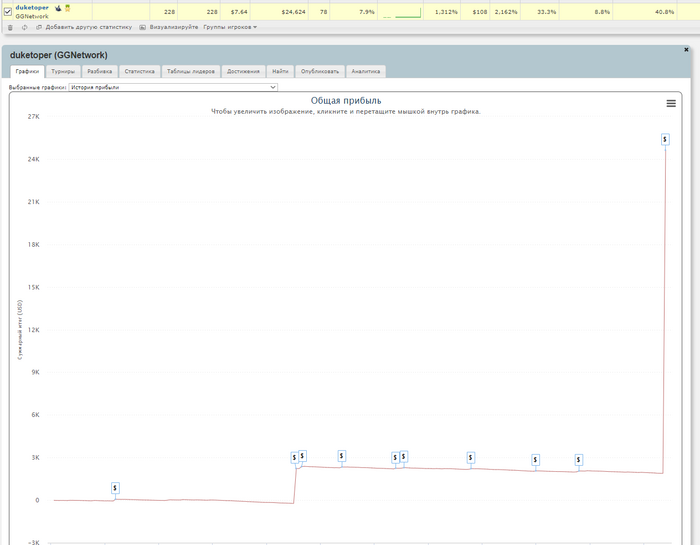Open the Разбивка tab
Screen dimensions: 700x545
[100, 71]
